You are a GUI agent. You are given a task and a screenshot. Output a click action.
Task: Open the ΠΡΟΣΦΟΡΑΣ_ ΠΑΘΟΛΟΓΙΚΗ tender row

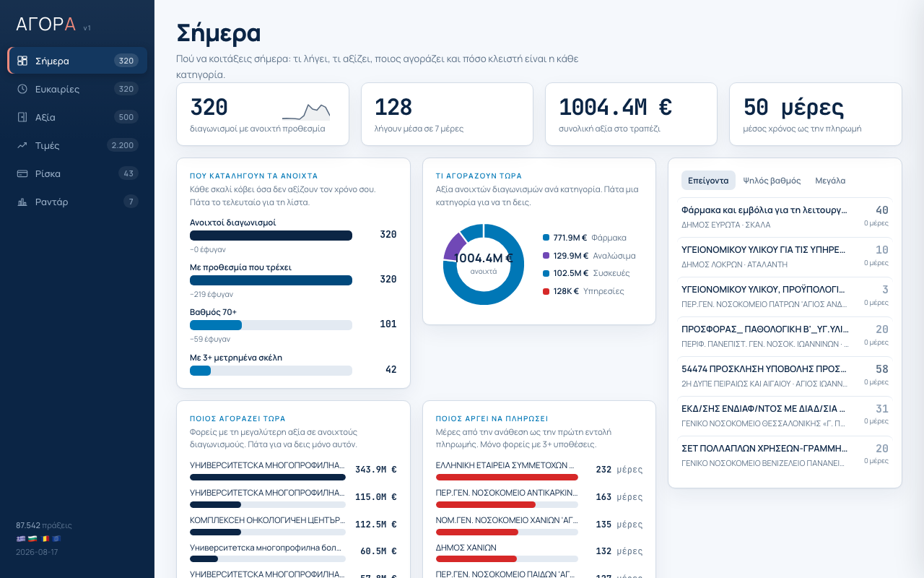785,337
